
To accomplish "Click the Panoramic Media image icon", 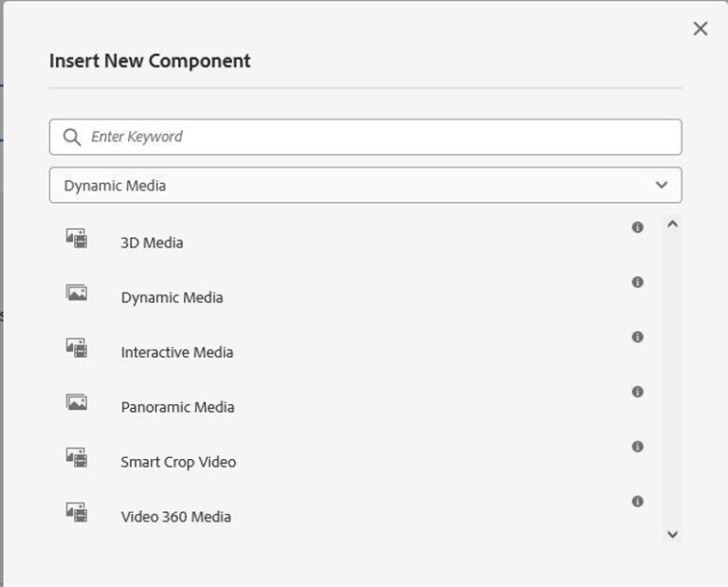I will [77, 402].
